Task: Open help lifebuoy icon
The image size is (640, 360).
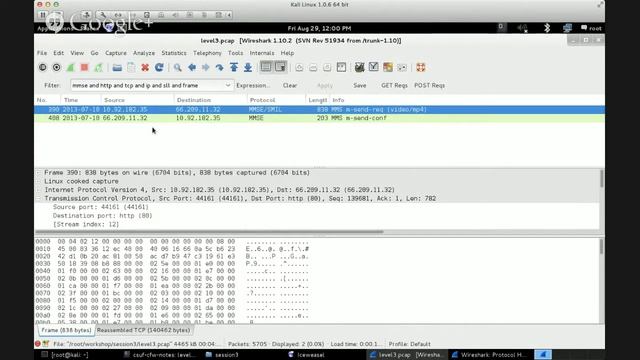Action: coord(421,67)
